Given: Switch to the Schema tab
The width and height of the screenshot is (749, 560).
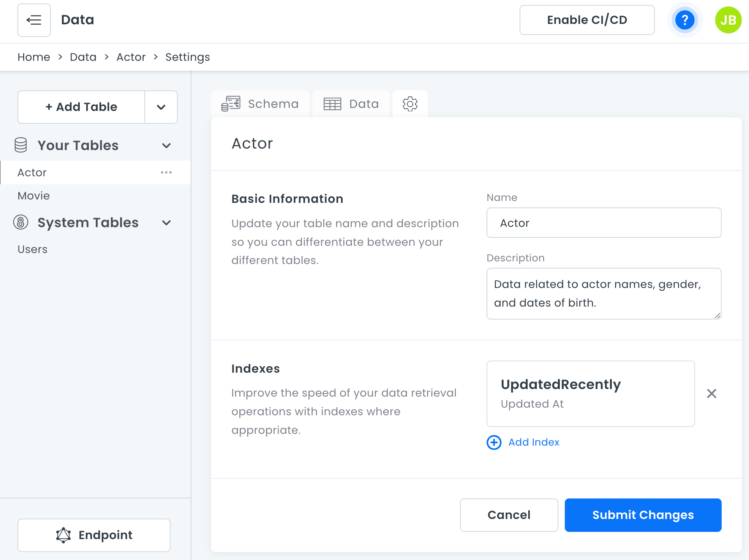Looking at the screenshot, I should (x=261, y=104).
